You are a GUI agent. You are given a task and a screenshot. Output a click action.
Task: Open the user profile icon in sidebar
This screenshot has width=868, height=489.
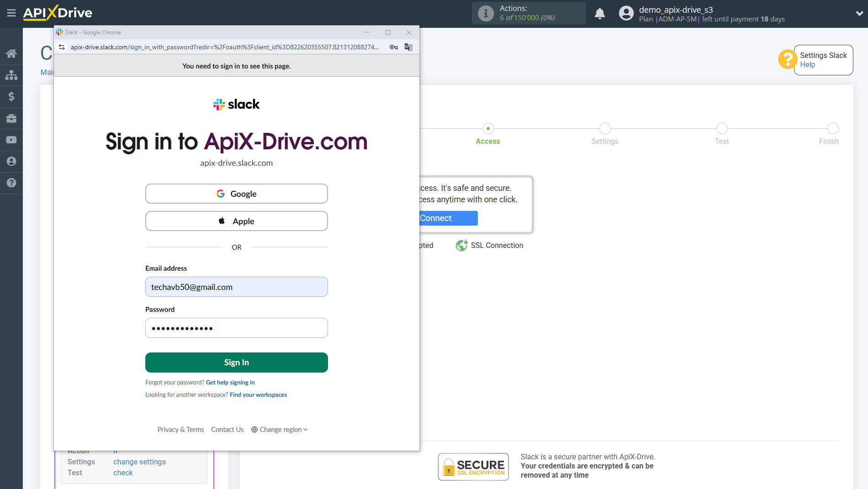point(11,161)
